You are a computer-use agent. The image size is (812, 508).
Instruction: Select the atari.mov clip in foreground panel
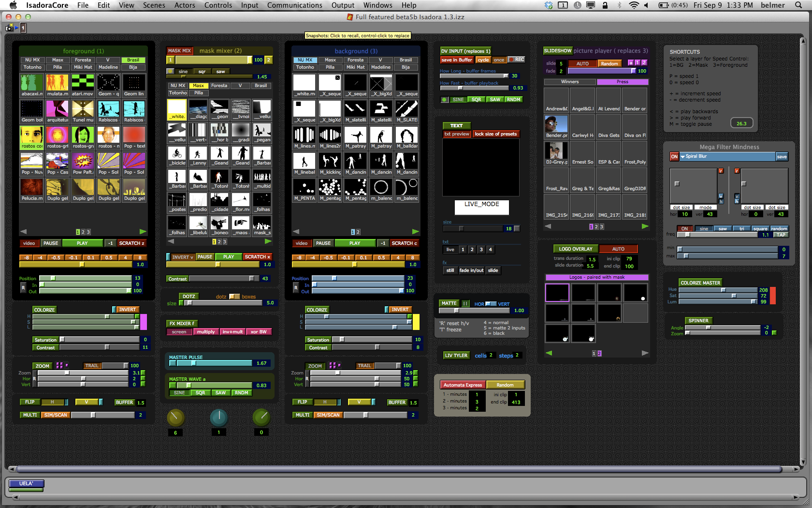(83, 85)
